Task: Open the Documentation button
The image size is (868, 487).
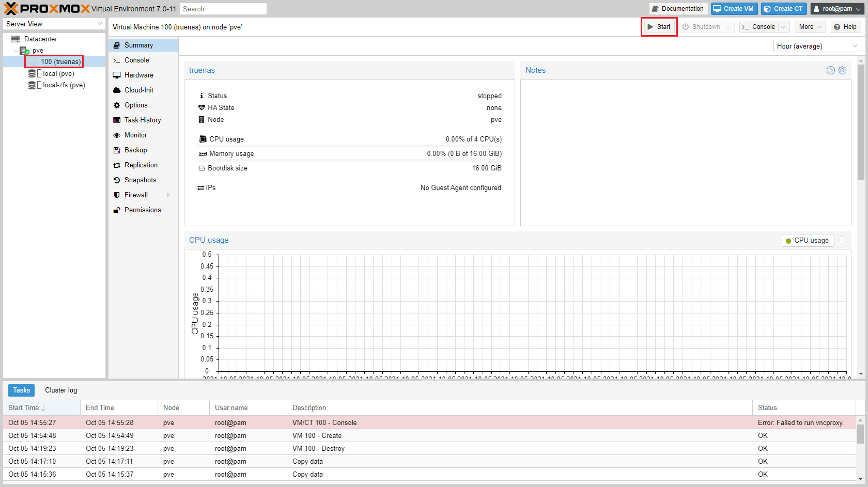Action: click(678, 9)
